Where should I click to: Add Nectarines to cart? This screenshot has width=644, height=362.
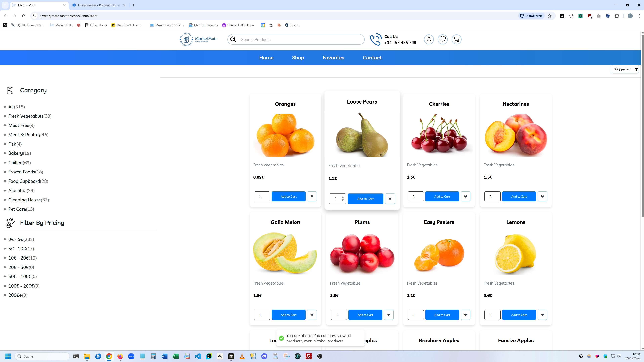pos(519,196)
